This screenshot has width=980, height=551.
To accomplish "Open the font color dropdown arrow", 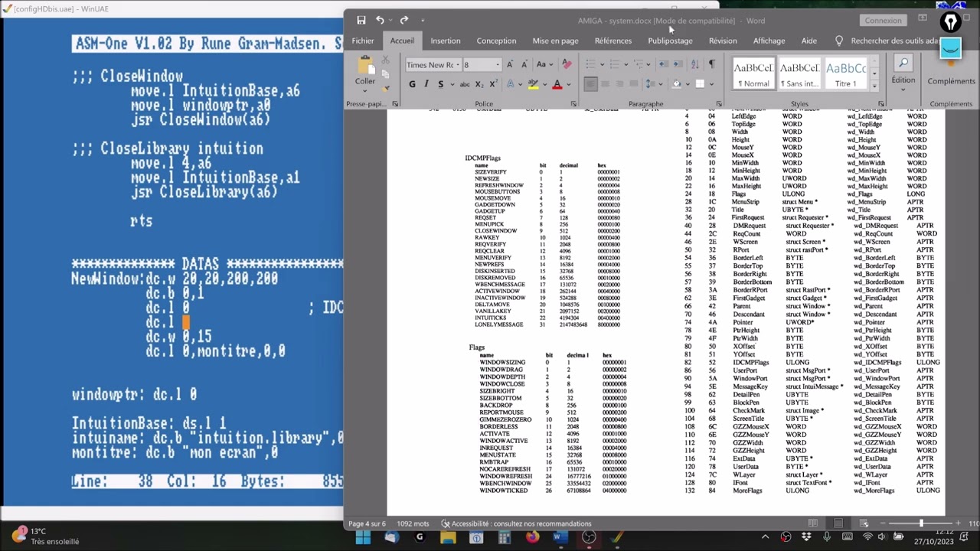I will click(x=567, y=84).
